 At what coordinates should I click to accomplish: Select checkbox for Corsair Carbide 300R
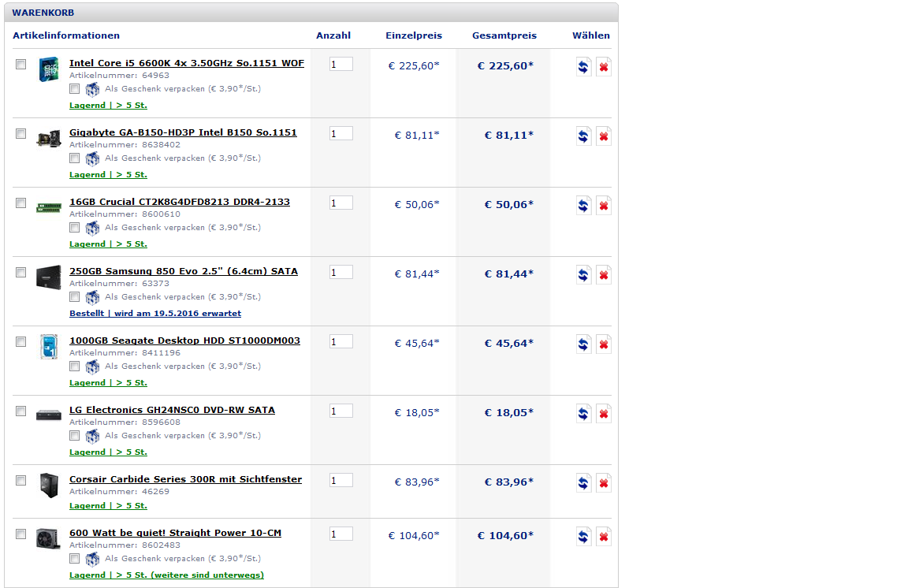[20, 480]
